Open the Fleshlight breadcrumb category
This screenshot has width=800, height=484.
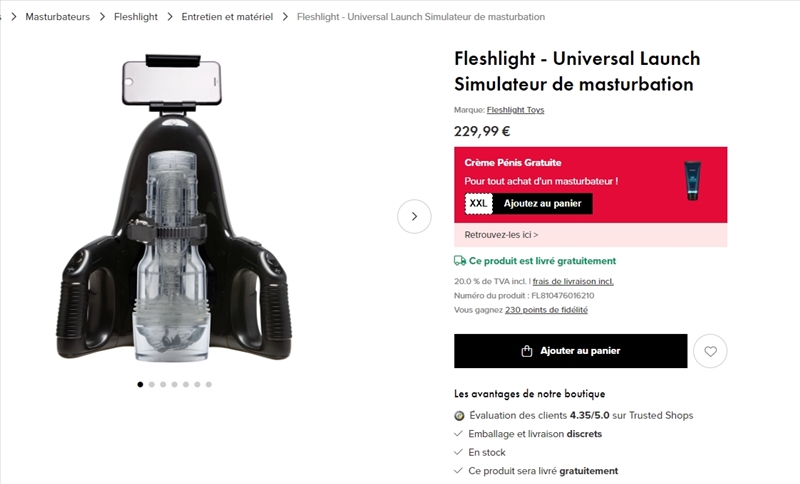(136, 17)
